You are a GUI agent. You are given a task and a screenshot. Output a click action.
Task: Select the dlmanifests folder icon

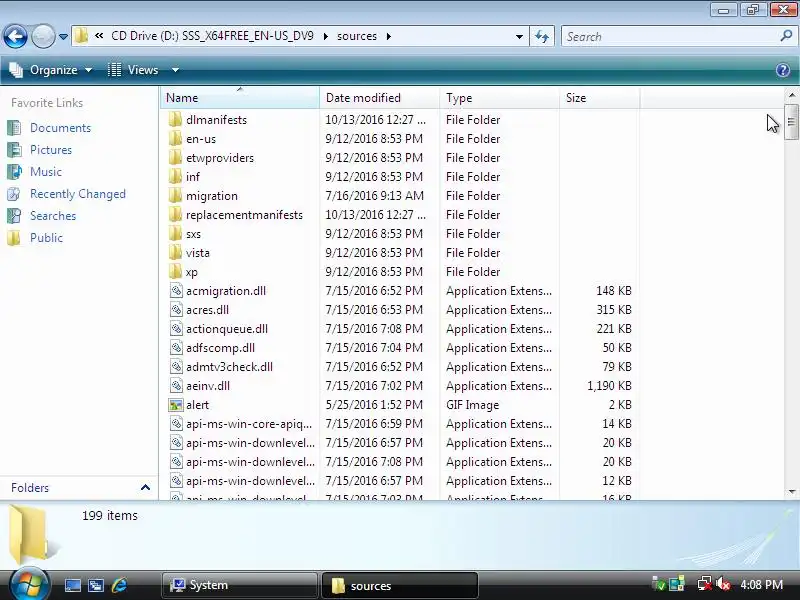tap(175, 119)
